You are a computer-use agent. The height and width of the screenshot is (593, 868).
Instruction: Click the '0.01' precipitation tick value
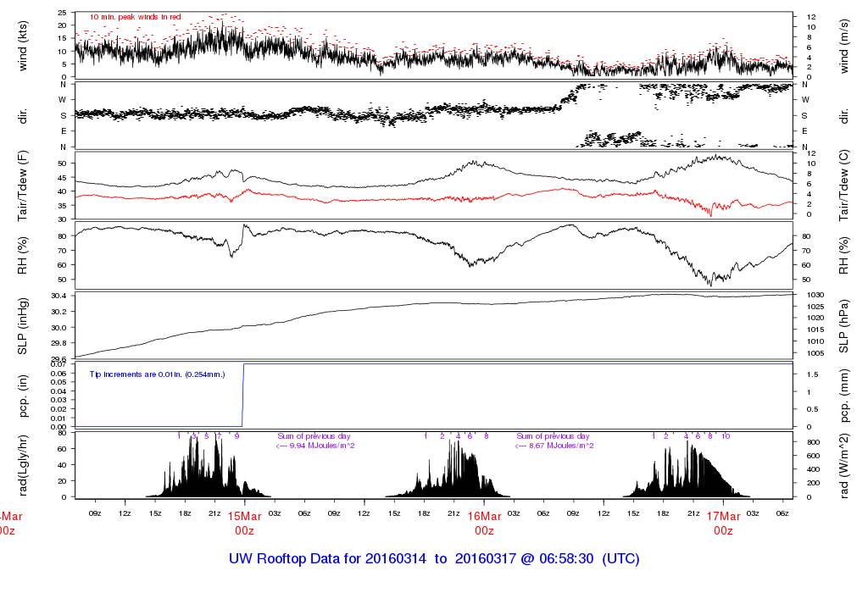tap(58, 418)
